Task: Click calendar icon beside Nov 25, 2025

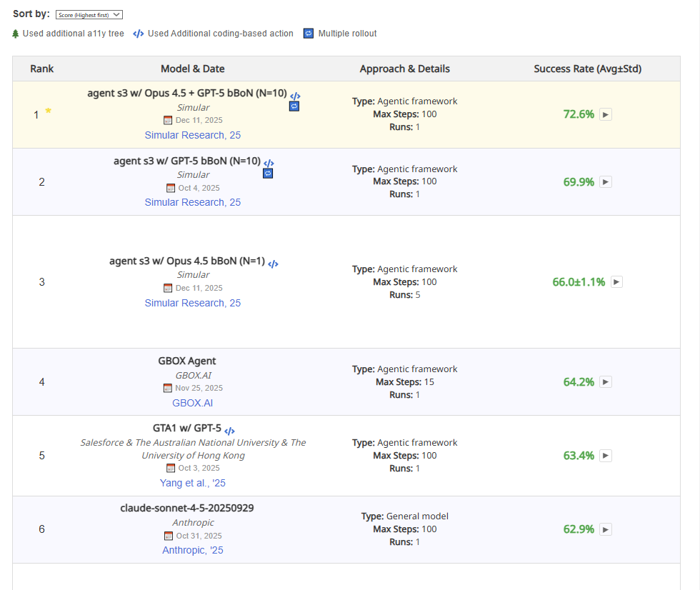Action: pos(168,388)
